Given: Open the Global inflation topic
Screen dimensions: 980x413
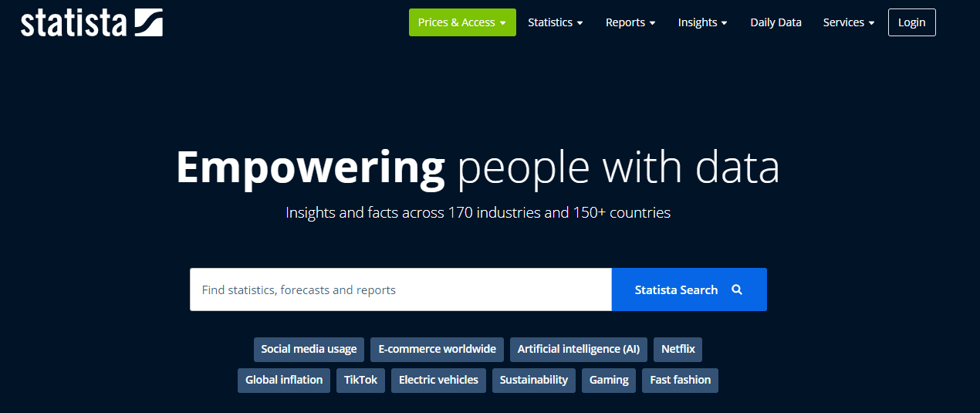Looking at the screenshot, I should pyautogui.click(x=284, y=380).
